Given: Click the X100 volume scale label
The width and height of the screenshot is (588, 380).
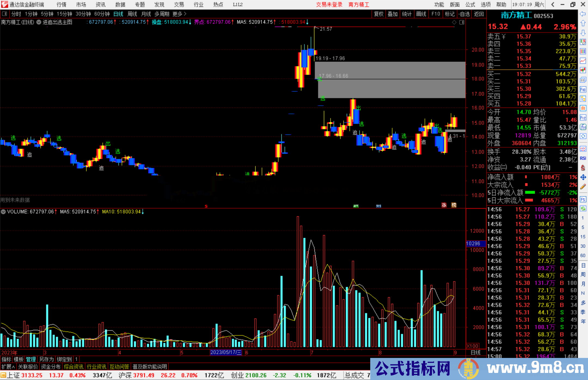Looking at the screenshot, I should coord(473,346).
